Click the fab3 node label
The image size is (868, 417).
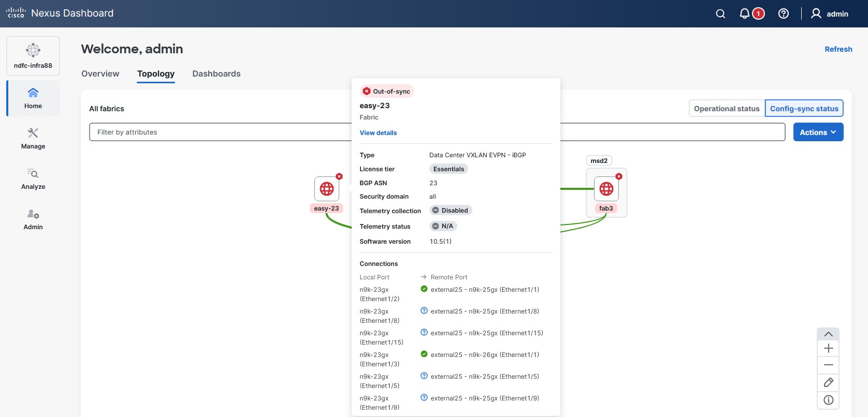point(606,209)
